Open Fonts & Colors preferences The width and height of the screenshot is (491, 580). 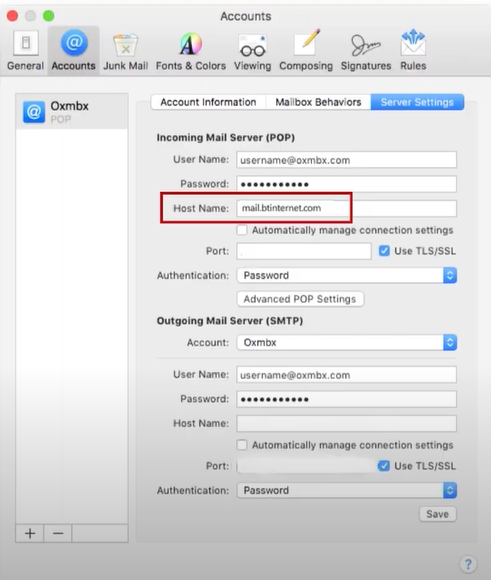[191, 51]
